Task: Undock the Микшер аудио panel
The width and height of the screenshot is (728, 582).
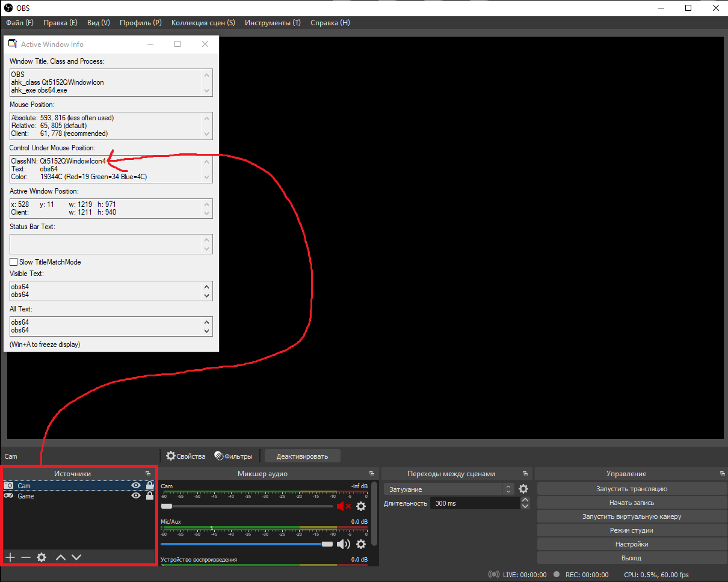Action: (x=371, y=474)
